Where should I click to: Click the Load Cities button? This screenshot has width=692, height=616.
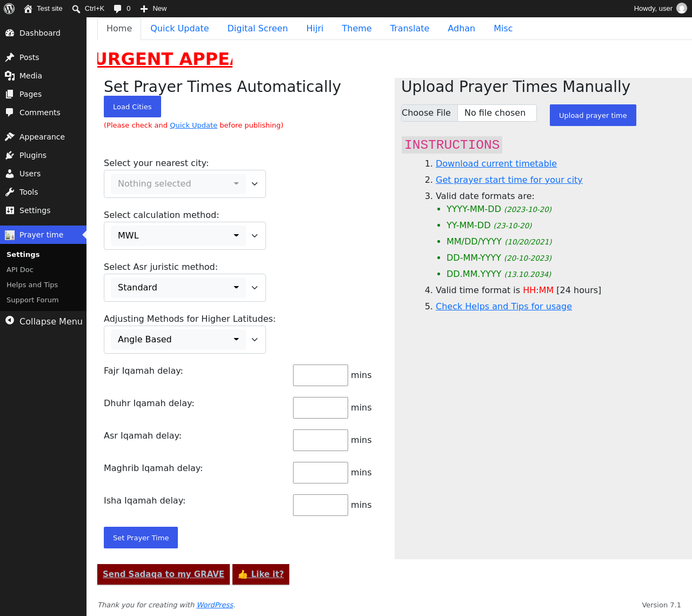coord(132,107)
